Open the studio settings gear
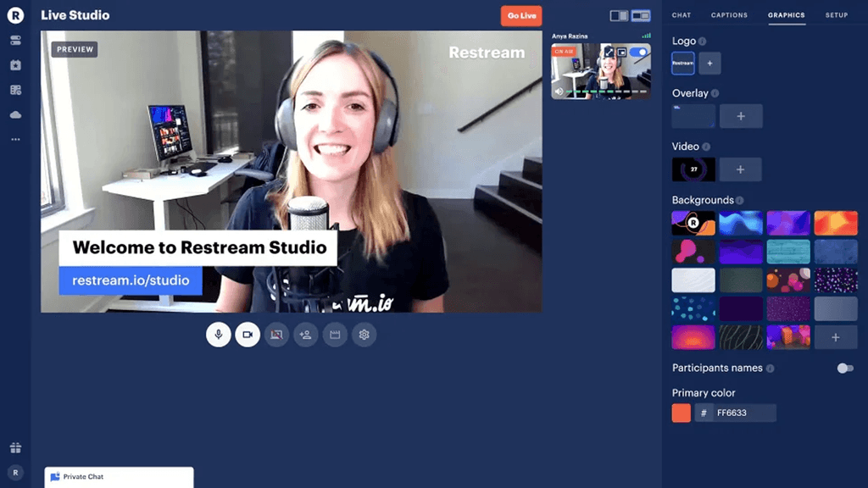The image size is (868, 488). 364,335
